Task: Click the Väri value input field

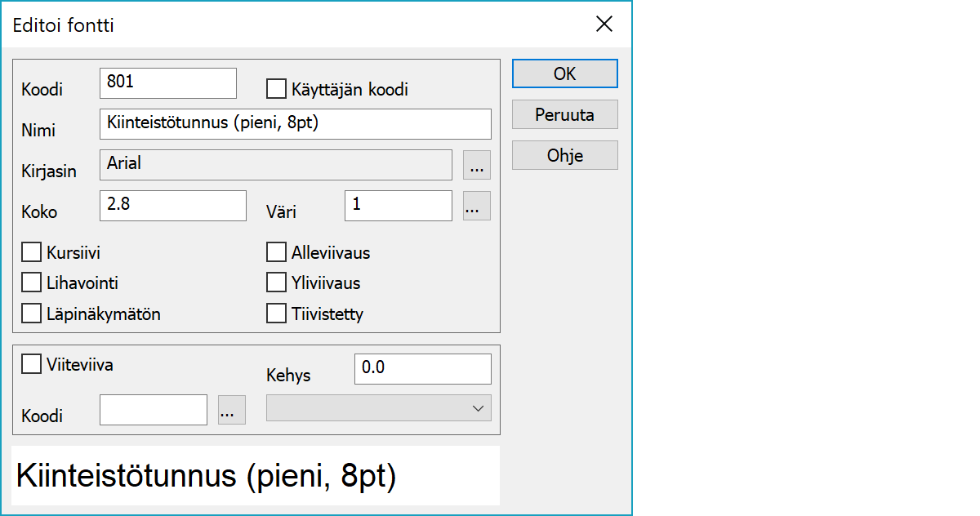Action: pyautogui.click(x=398, y=206)
